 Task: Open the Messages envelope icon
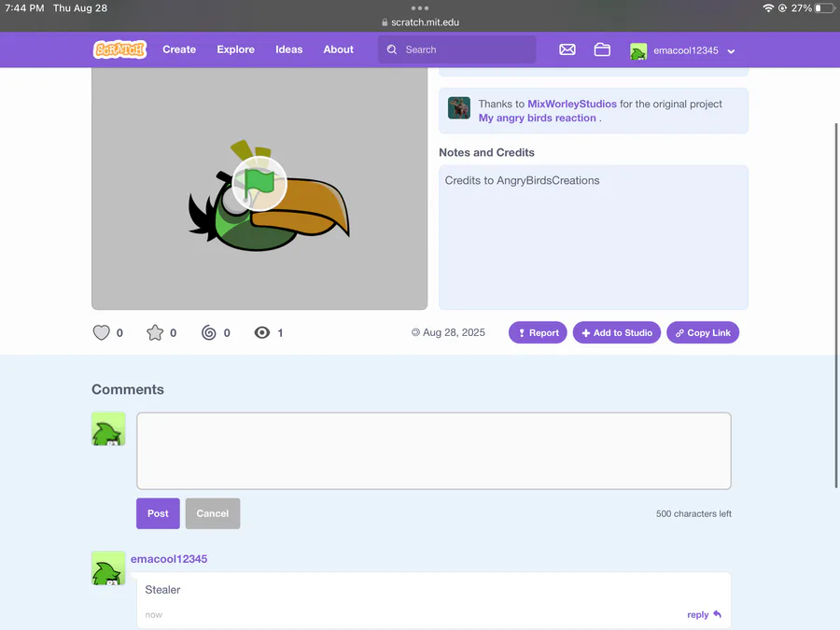567,49
